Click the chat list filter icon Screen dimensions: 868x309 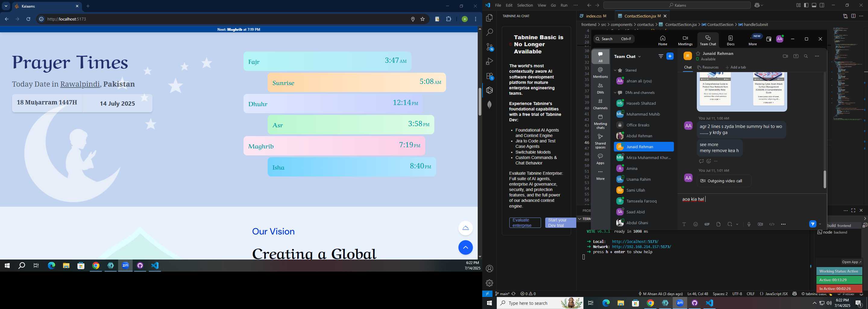coord(661,56)
